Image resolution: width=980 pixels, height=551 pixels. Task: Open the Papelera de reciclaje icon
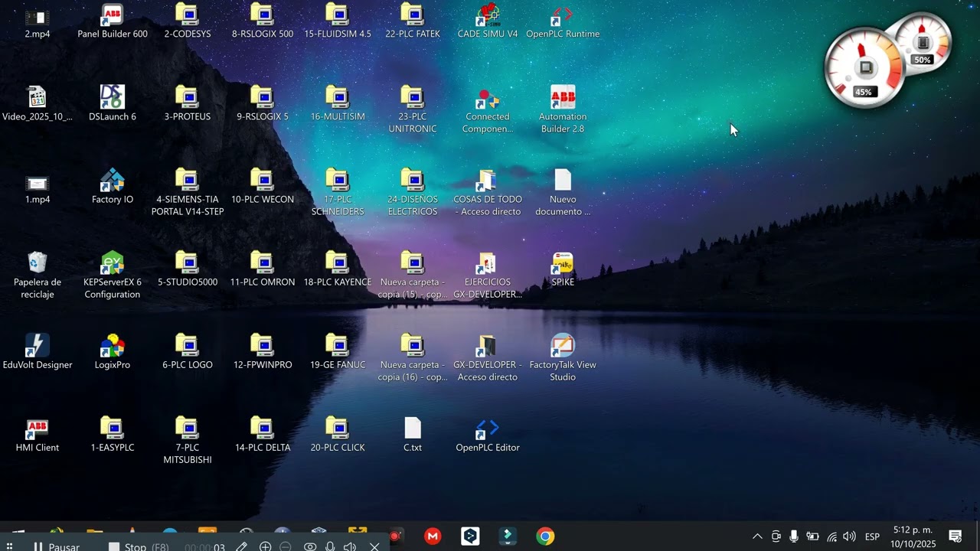tap(38, 275)
